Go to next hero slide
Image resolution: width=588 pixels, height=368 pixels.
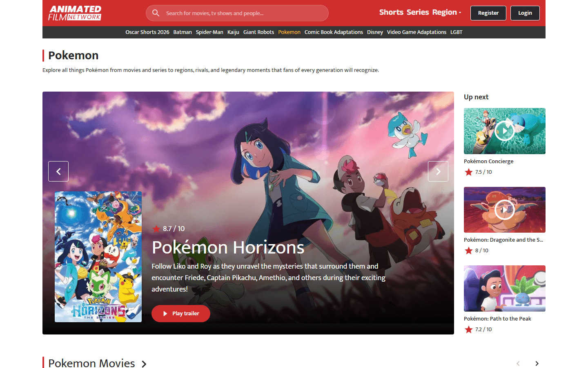[438, 171]
